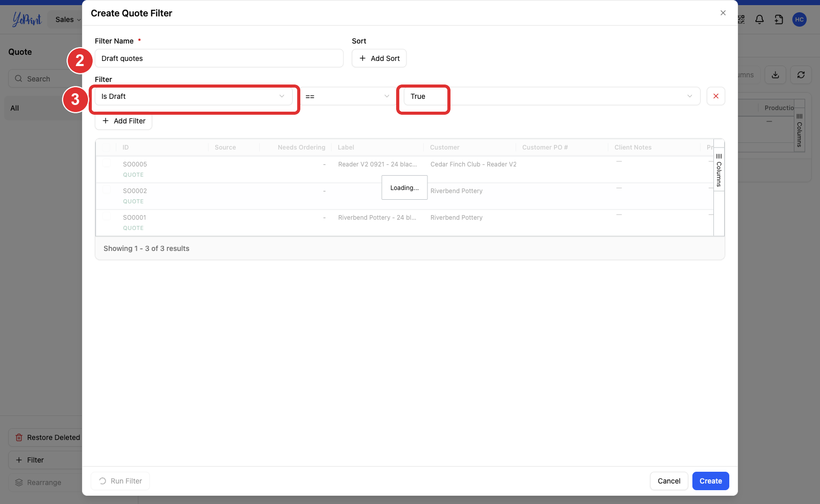
Task: Select the SO0002 row checkbox
Action: [107, 190]
